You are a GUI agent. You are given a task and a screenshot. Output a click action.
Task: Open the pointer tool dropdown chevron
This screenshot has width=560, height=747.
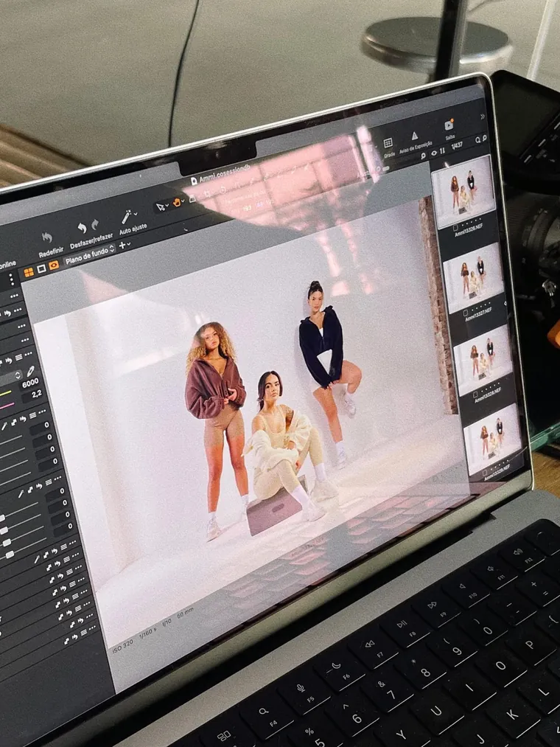167,206
